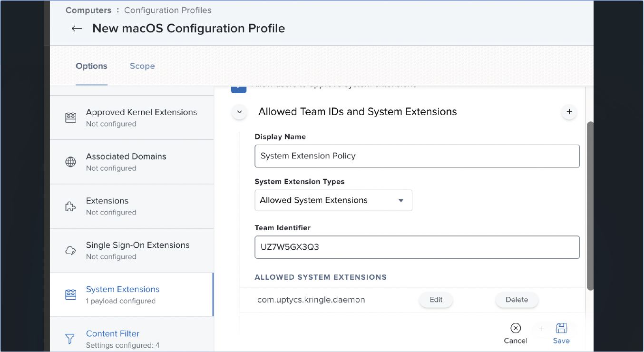
Task: Click the Approved Kernel Extensions icon
Action: (70, 117)
